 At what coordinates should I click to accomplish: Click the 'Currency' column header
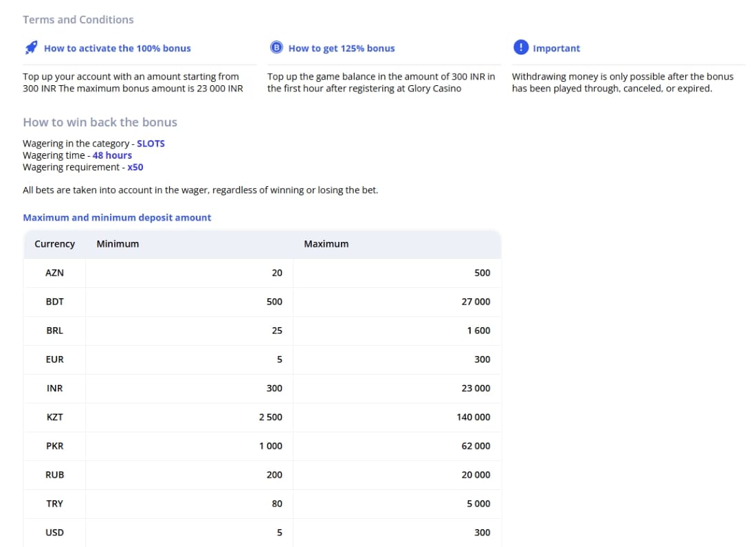(54, 244)
